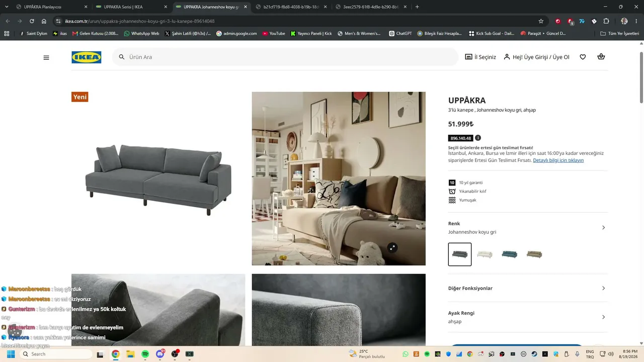644x362 pixels.
Task: Click the 'Yıkanabilir kılıf' text
Action: point(473,192)
